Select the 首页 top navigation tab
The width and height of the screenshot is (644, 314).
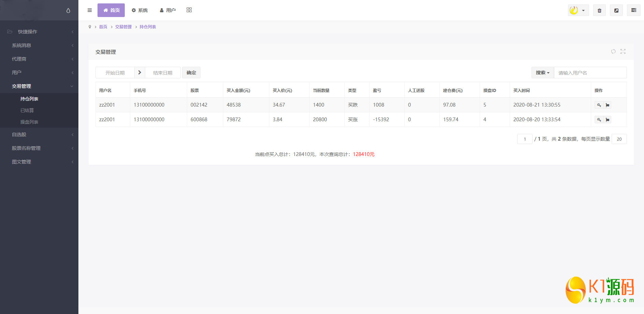(111, 10)
